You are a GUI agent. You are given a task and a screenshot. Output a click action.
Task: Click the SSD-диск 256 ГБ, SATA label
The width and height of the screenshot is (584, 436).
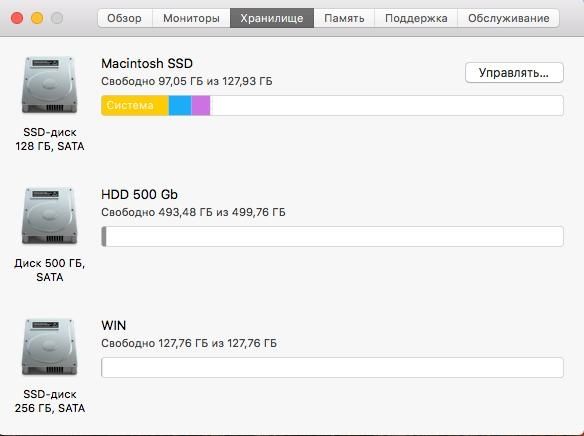click(50, 401)
